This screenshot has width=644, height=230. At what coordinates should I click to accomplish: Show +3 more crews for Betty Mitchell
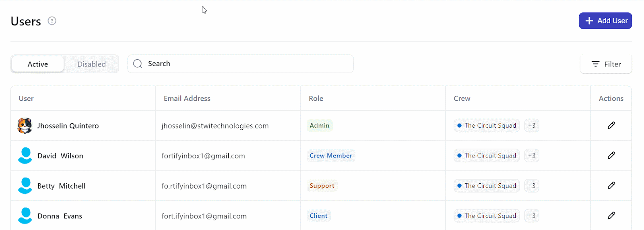pos(532,186)
